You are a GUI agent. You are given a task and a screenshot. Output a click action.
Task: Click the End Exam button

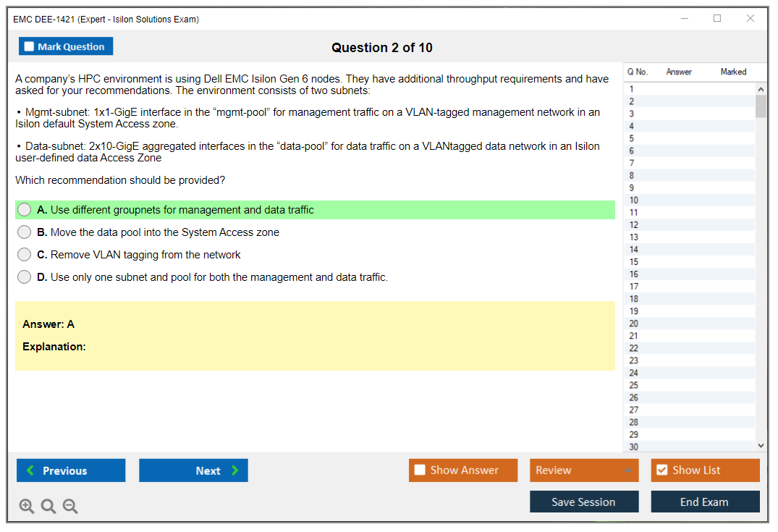(x=704, y=502)
